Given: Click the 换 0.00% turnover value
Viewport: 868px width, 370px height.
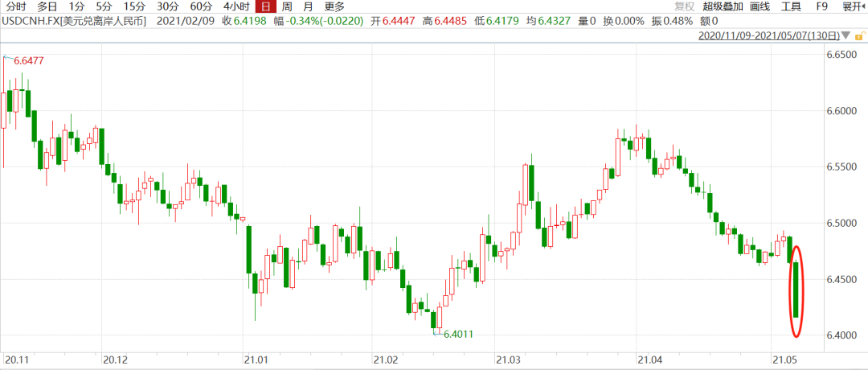Looking at the screenshot, I should [x=624, y=21].
